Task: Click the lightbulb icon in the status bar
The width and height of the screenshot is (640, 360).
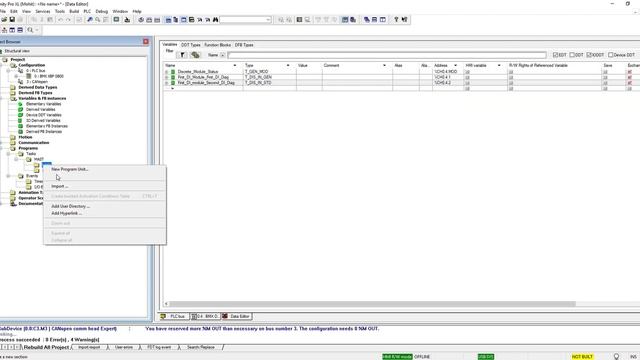Action: [617, 357]
